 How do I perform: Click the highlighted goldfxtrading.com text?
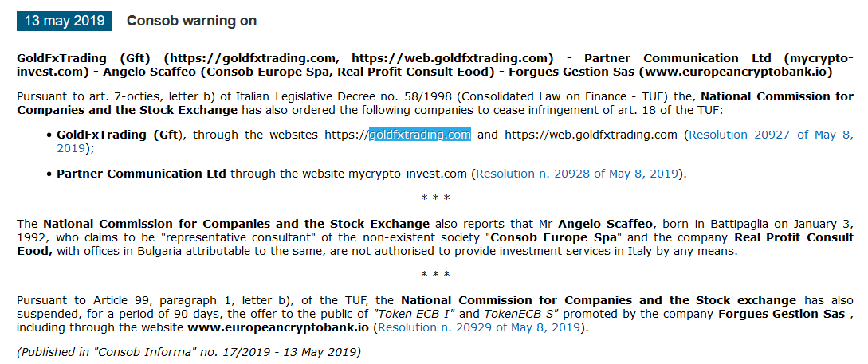[x=420, y=135]
